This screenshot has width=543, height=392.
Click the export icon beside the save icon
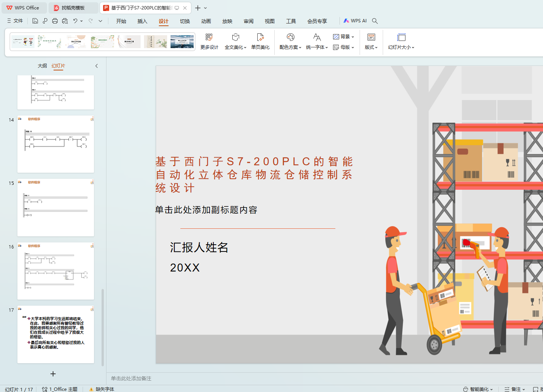coord(45,21)
